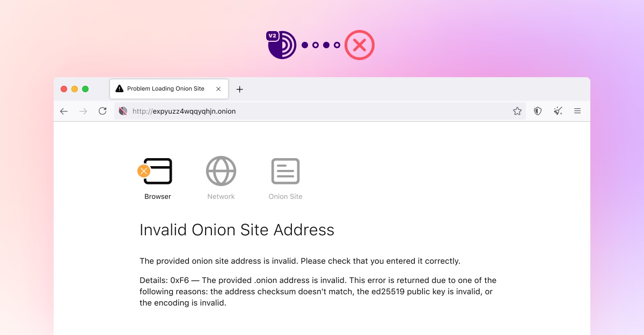
Task: Click the Network globe icon
Action: click(221, 172)
